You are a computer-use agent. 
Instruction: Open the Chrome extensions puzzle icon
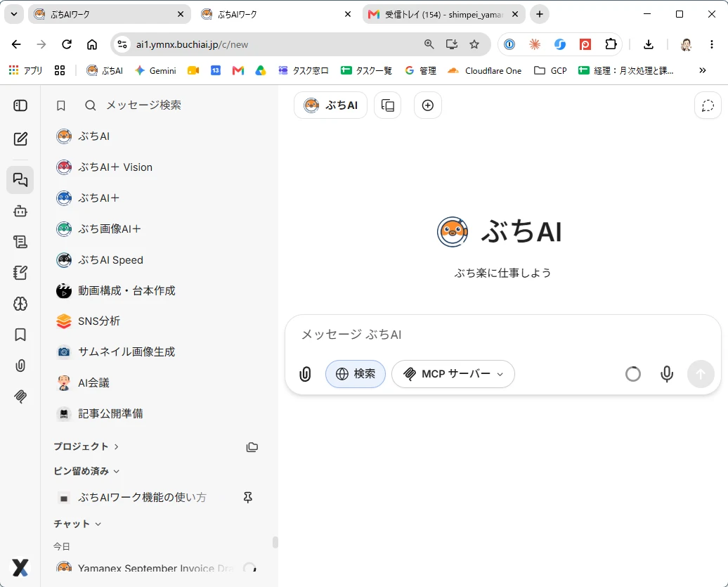point(611,44)
